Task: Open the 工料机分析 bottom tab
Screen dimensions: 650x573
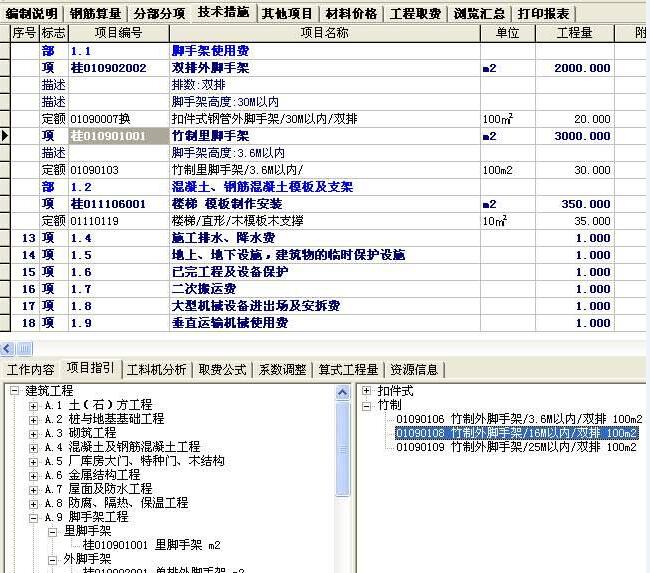Action: click(157, 369)
